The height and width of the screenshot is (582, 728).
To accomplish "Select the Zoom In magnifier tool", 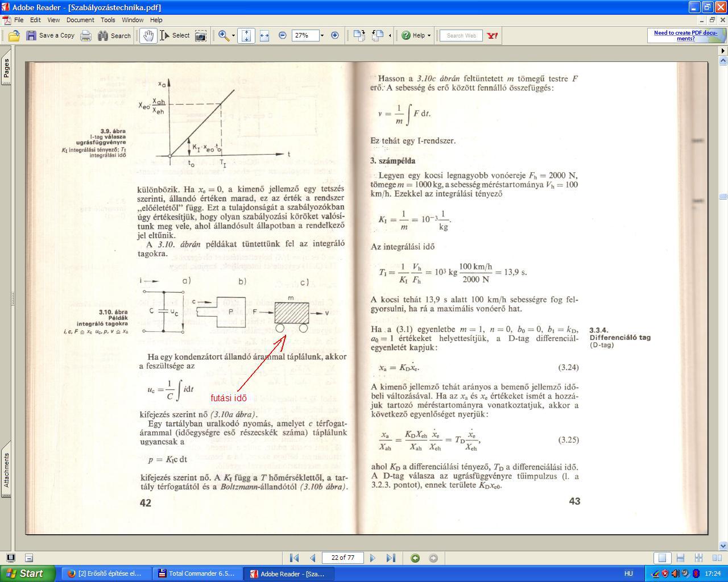I will coord(224,35).
